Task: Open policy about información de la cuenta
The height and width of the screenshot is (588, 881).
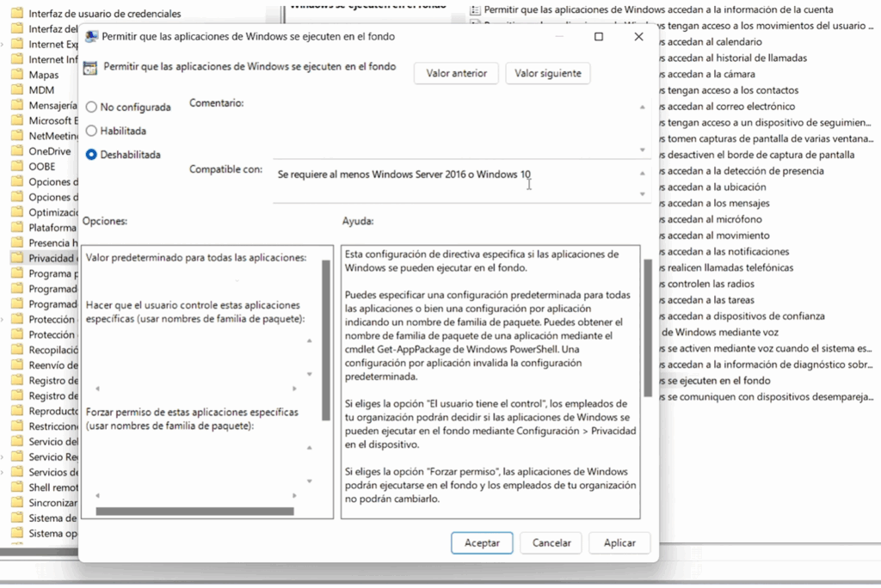Action: click(658, 9)
